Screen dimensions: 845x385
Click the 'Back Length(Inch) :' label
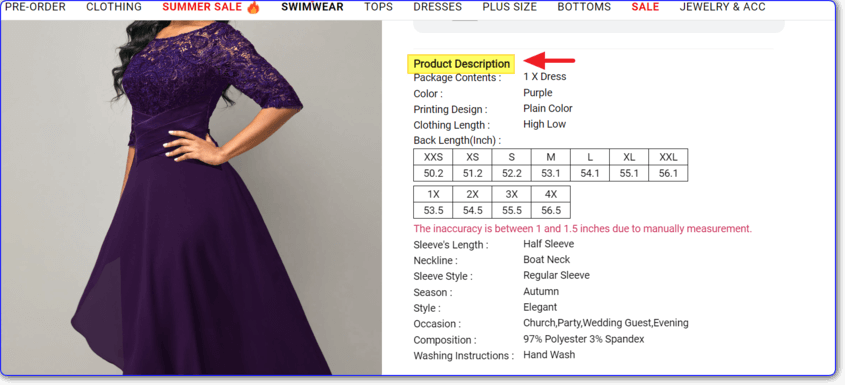tap(457, 140)
